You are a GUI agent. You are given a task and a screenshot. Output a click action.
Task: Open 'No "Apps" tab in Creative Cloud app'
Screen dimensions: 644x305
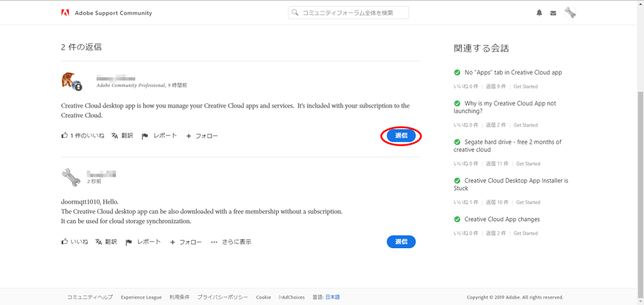pyautogui.click(x=513, y=72)
